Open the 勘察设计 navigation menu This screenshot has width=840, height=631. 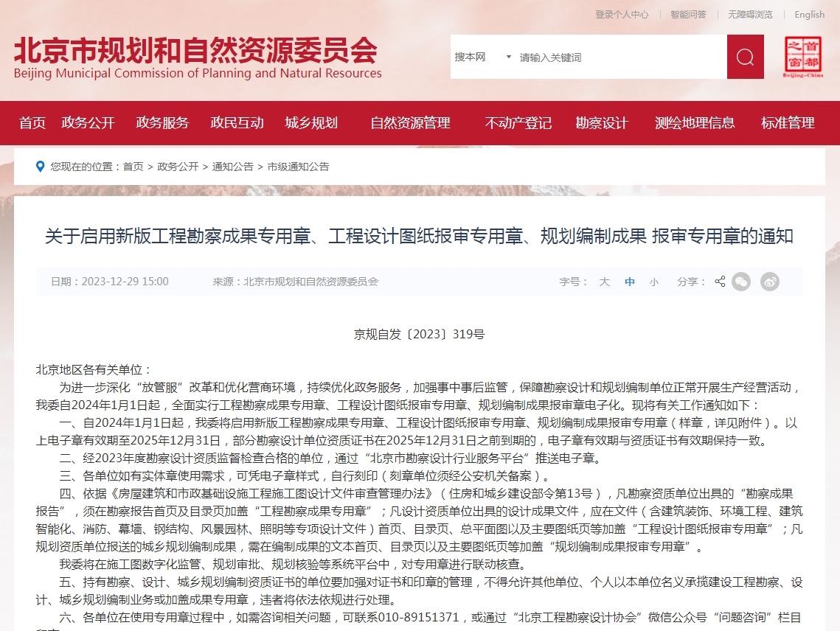pyautogui.click(x=600, y=123)
